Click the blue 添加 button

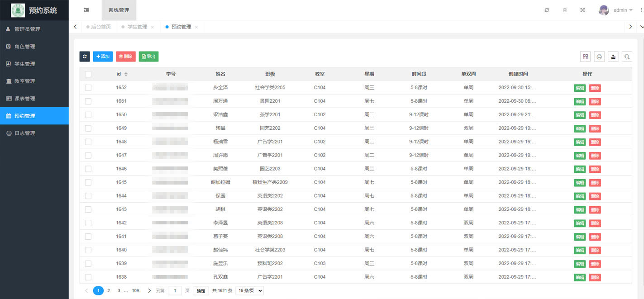pos(103,57)
